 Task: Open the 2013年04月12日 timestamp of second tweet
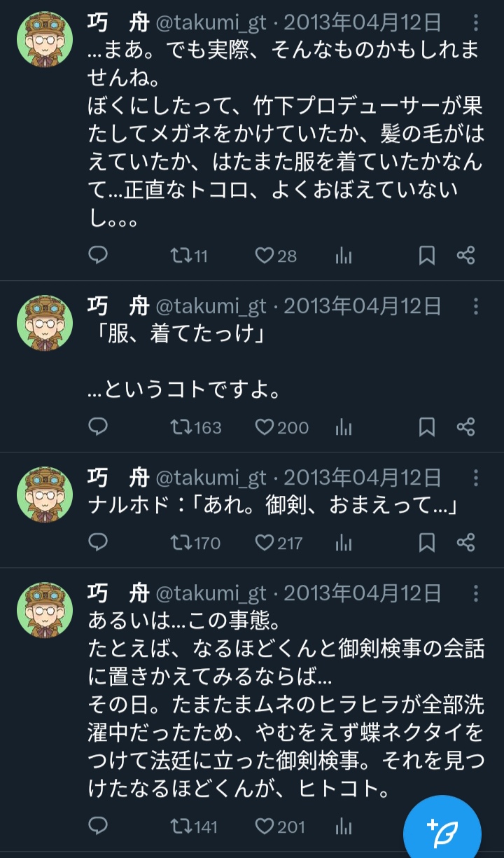[363, 306]
